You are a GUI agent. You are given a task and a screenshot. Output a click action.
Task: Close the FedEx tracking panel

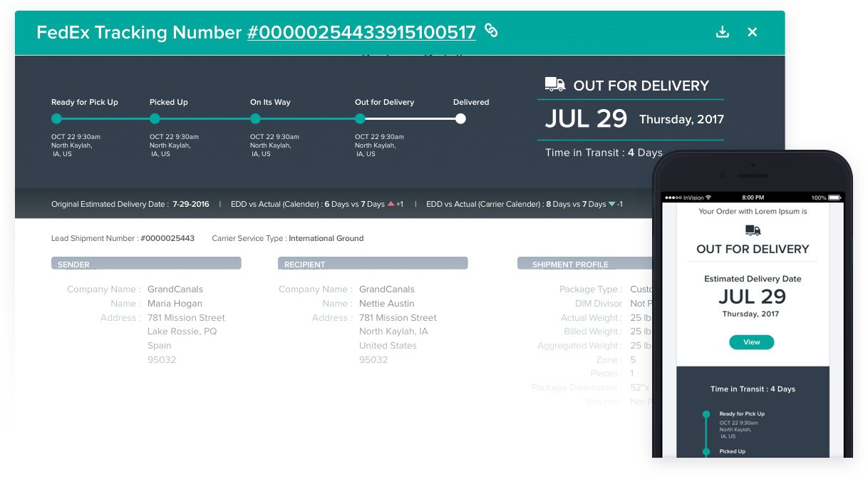tap(753, 32)
